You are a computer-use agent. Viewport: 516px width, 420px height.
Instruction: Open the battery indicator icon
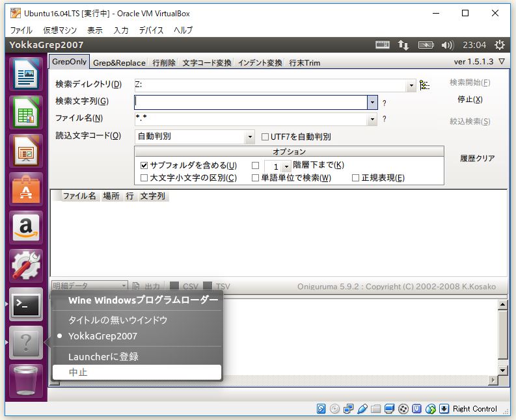[x=426, y=45]
